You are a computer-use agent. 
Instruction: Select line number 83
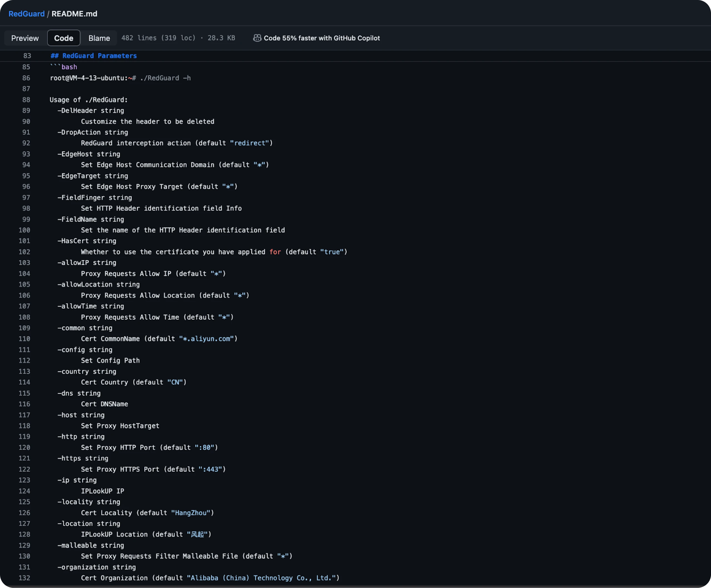[27, 56]
